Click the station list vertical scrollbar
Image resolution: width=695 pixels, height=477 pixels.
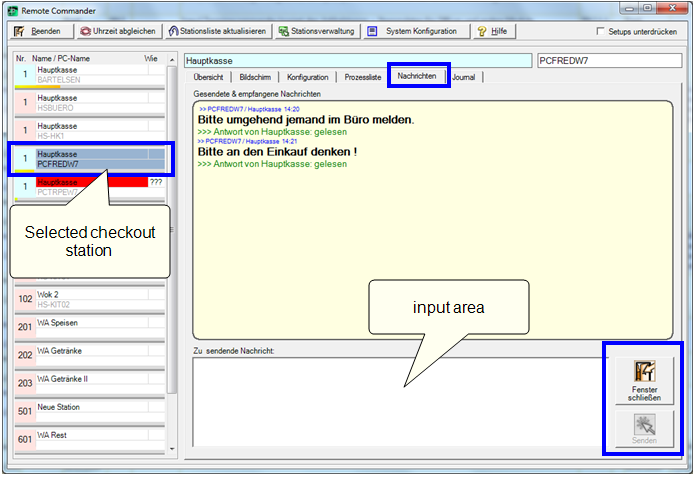172,250
